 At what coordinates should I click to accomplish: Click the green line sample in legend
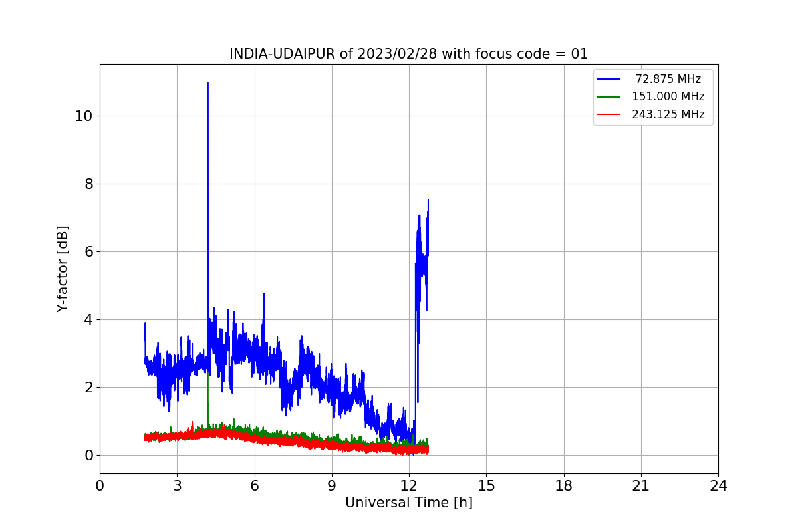click(x=608, y=97)
